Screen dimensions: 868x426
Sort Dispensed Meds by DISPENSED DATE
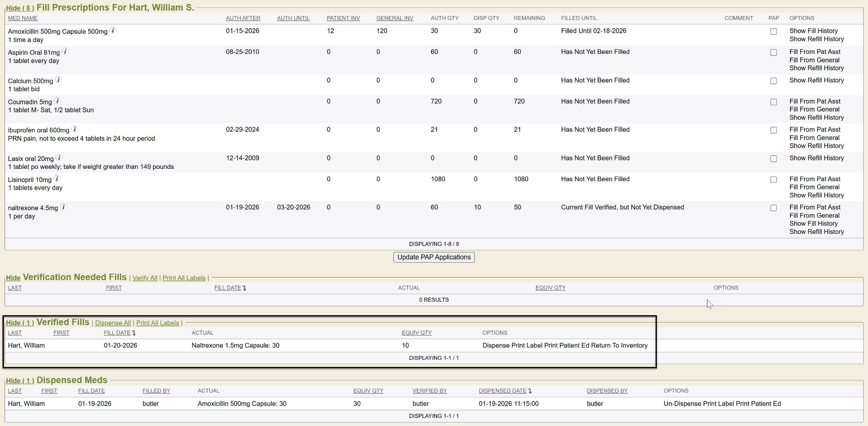(x=503, y=391)
